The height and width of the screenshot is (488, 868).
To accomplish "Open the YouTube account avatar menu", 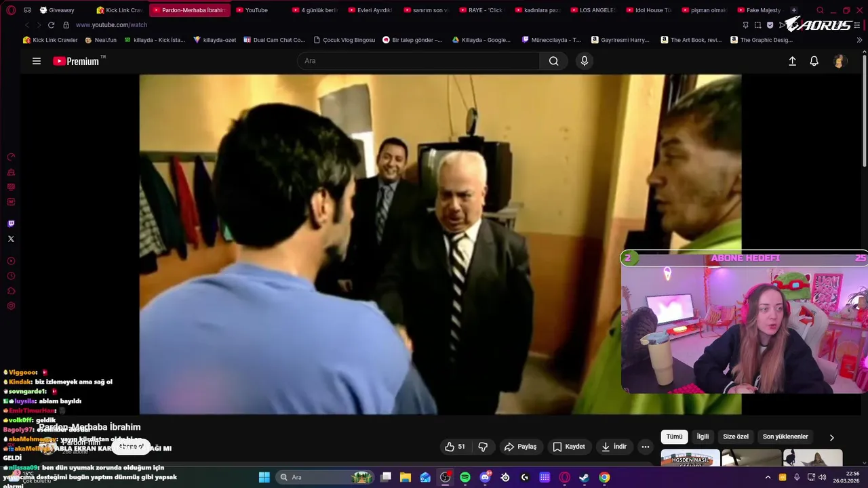I will 840,61.
